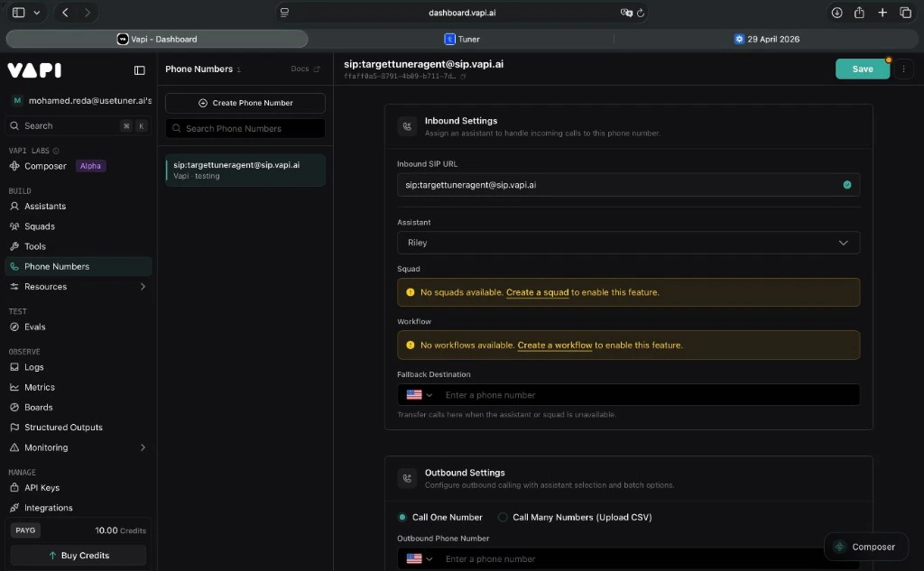Toggle browser sidebar icon

18,13
